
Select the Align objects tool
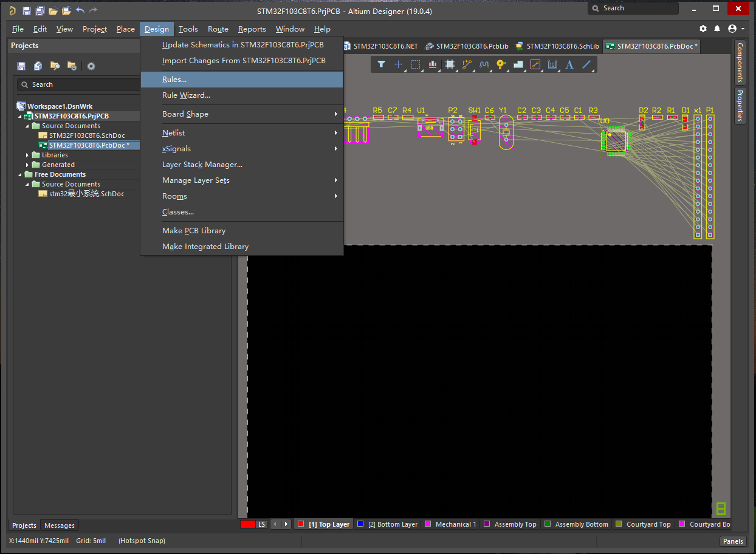pos(433,64)
